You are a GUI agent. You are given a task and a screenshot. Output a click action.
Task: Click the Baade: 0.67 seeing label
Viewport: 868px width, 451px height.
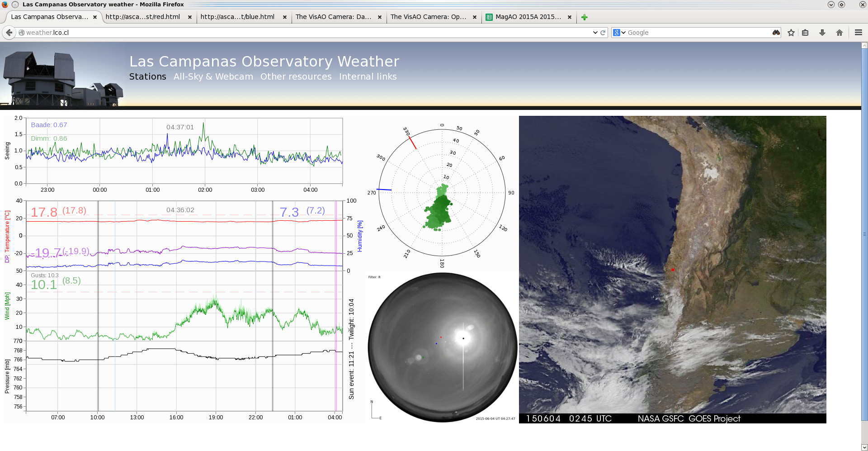49,125
